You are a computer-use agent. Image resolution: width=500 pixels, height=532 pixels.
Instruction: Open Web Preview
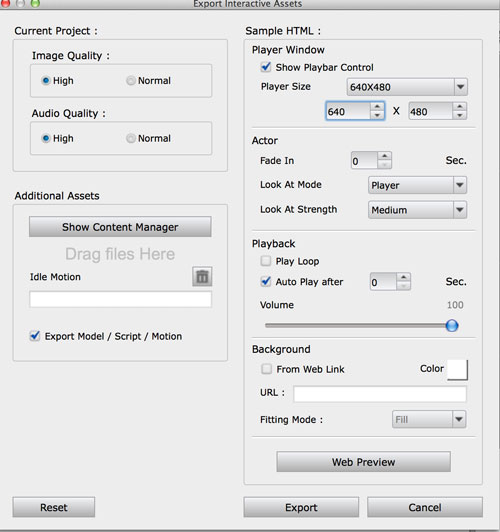tap(364, 462)
